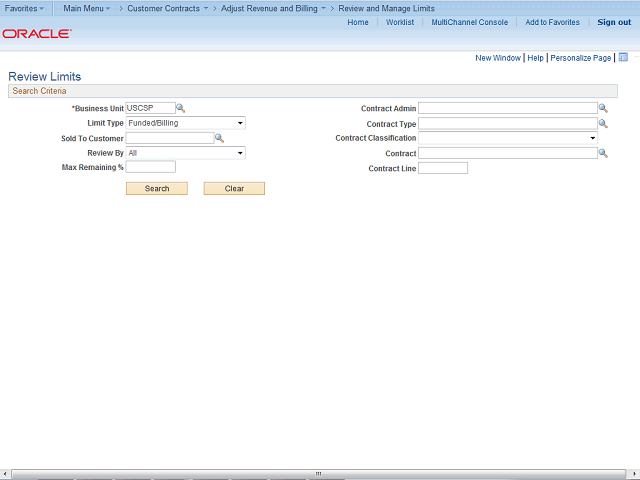Focus the Max Remaining % input field

pyautogui.click(x=151, y=167)
